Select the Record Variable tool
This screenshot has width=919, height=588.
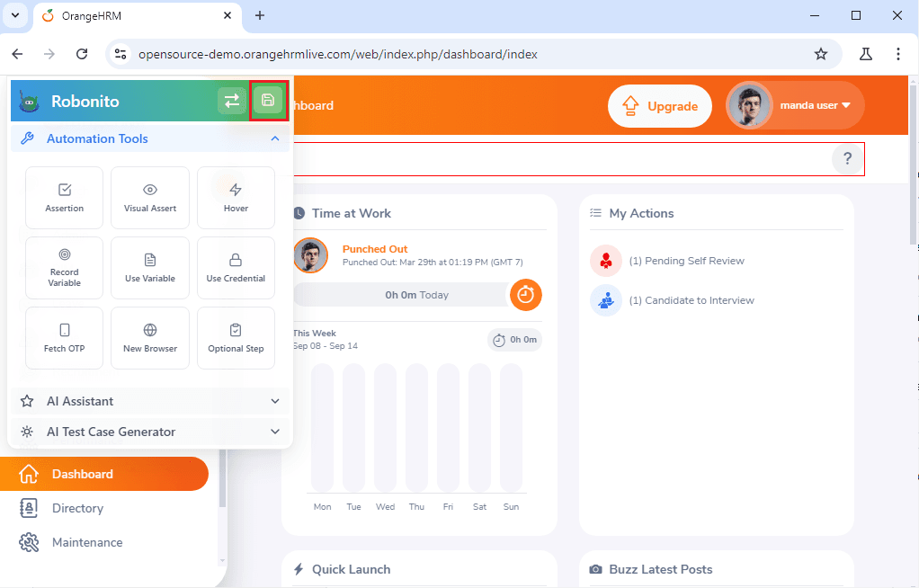pyautogui.click(x=65, y=268)
